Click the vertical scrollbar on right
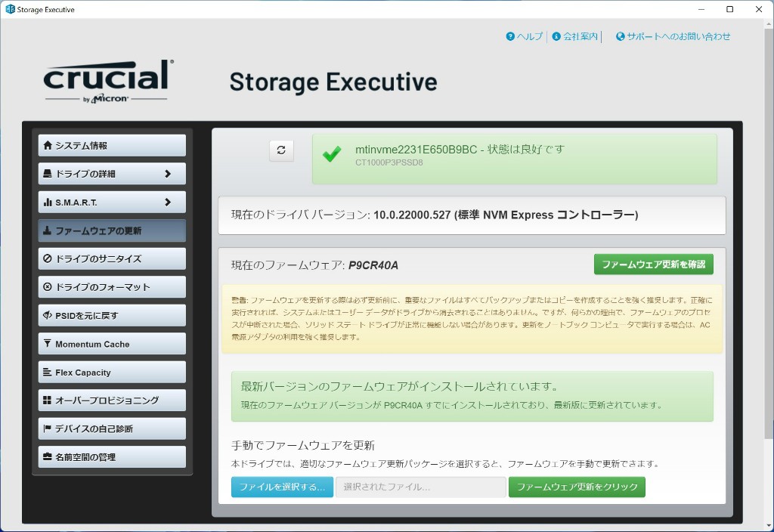774x532 pixels. pyautogui.click(x=768, y=227)
